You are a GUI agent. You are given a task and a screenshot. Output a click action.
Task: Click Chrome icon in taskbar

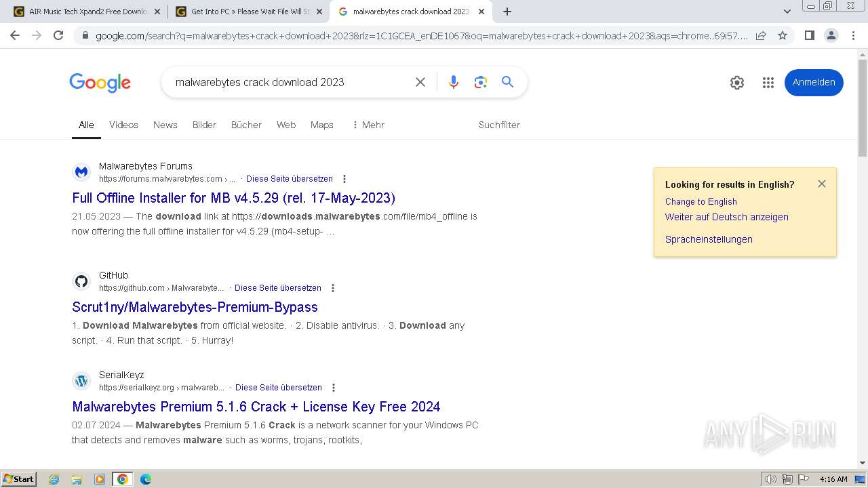coord(123,479)
